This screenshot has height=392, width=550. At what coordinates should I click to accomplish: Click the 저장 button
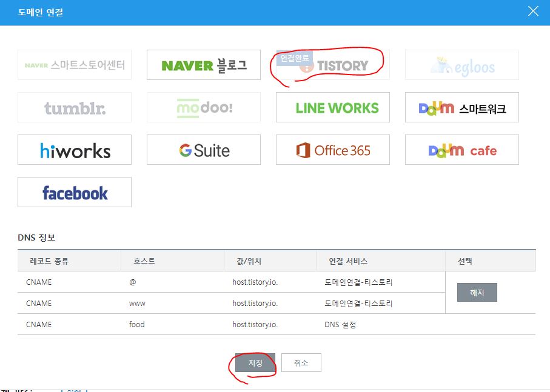pyautogui.click(x=255, y=362)
